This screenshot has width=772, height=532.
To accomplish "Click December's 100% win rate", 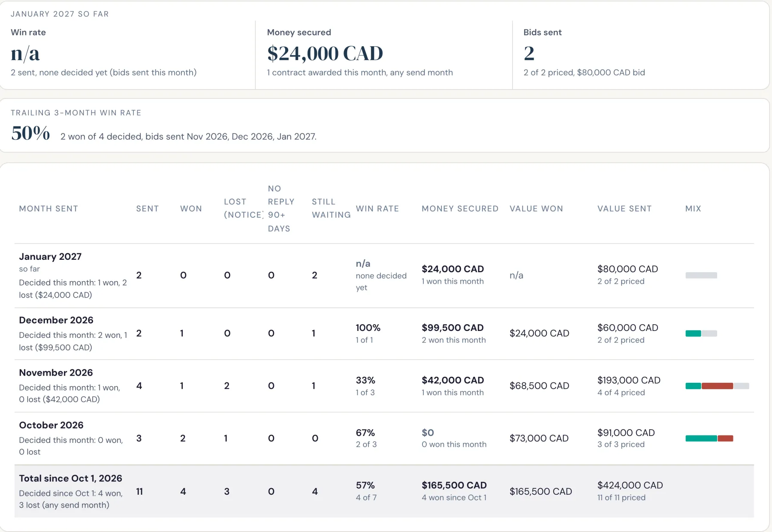I will click(368, 328).
